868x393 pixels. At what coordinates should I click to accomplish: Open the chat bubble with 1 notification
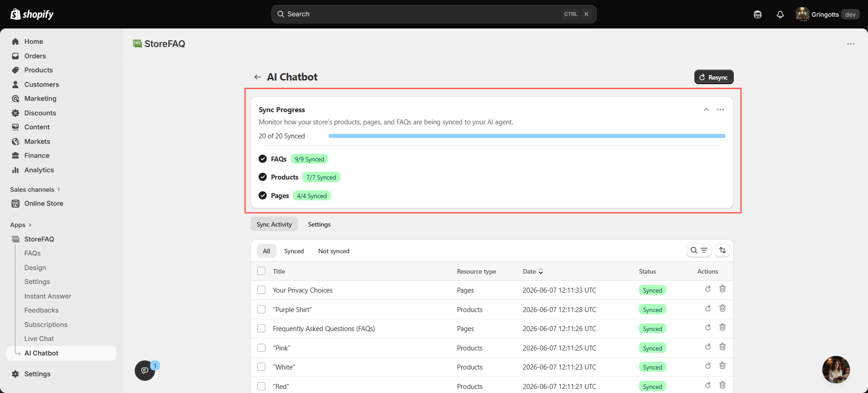pos(145,370)
